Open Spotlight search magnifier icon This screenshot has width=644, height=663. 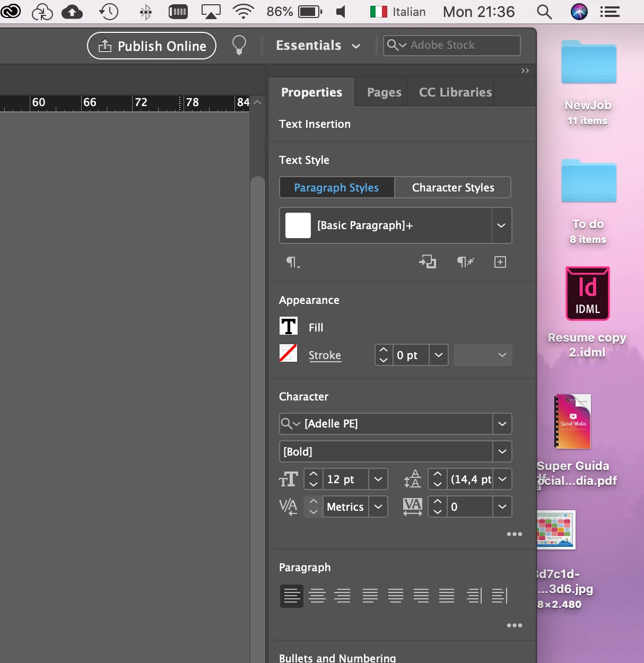(544, 12)
